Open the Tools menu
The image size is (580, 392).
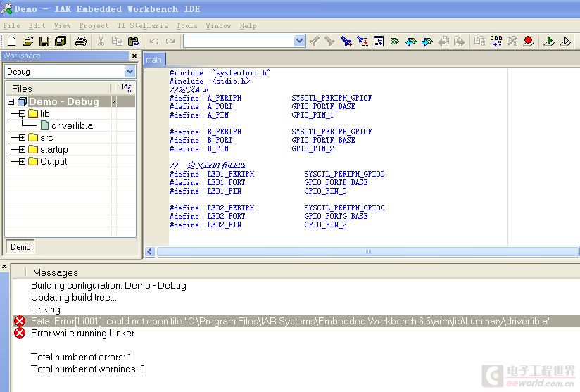(x=187, y=25)
